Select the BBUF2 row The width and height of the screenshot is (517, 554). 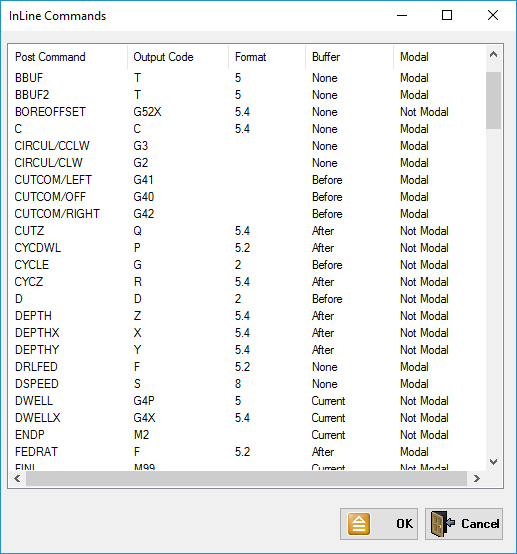click(247, 95)
